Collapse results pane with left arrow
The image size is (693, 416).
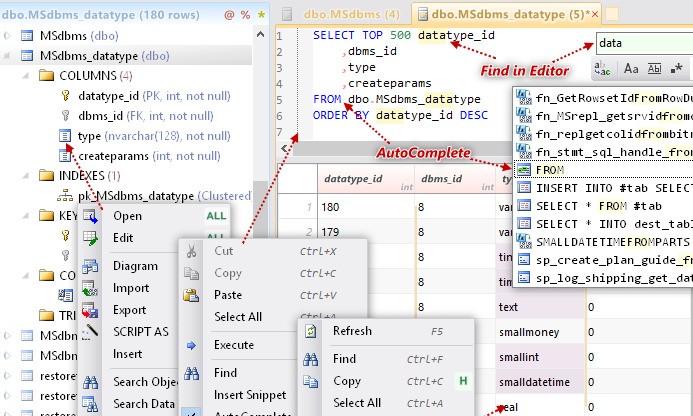tap(284, 149)
